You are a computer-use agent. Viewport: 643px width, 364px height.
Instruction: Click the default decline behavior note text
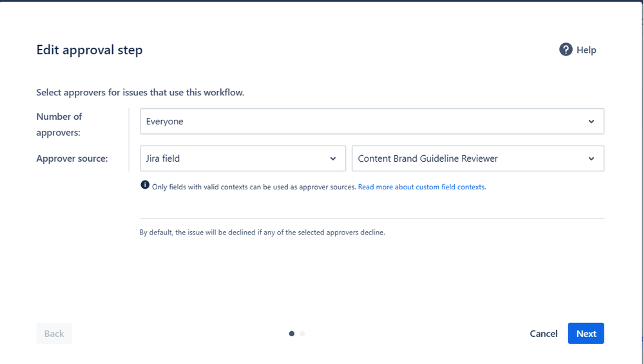coord(262,233)
